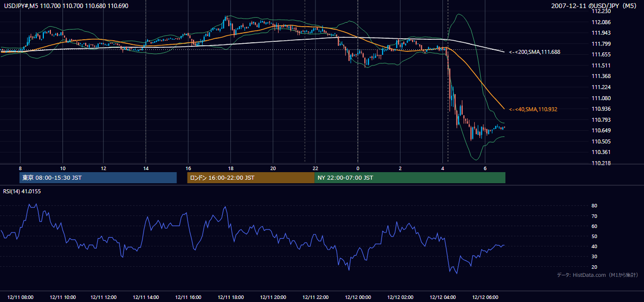This screenshot has height=302, width=644.
Task: Click the bottom time label 12/11 16:00
Action: pos(187,297)
